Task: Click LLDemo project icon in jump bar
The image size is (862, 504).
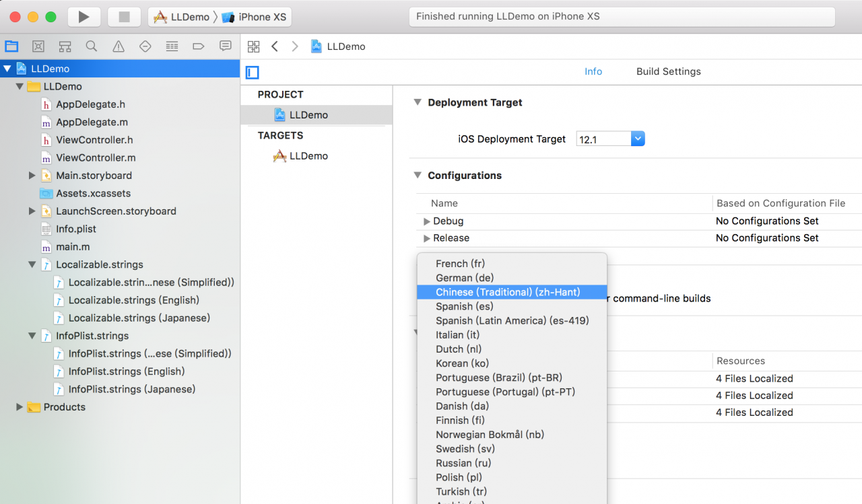Action: (x=317, y=46)
